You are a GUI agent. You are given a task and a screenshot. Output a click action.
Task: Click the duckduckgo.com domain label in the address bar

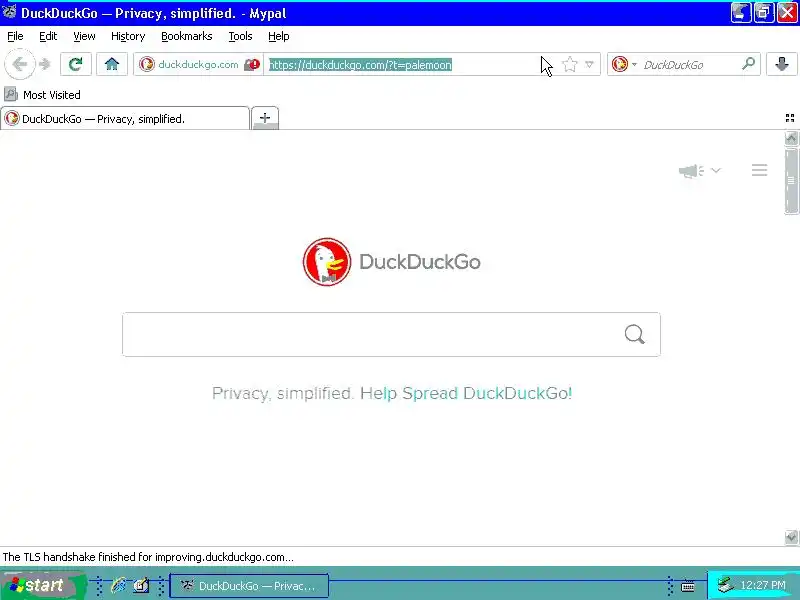point(198,65)
